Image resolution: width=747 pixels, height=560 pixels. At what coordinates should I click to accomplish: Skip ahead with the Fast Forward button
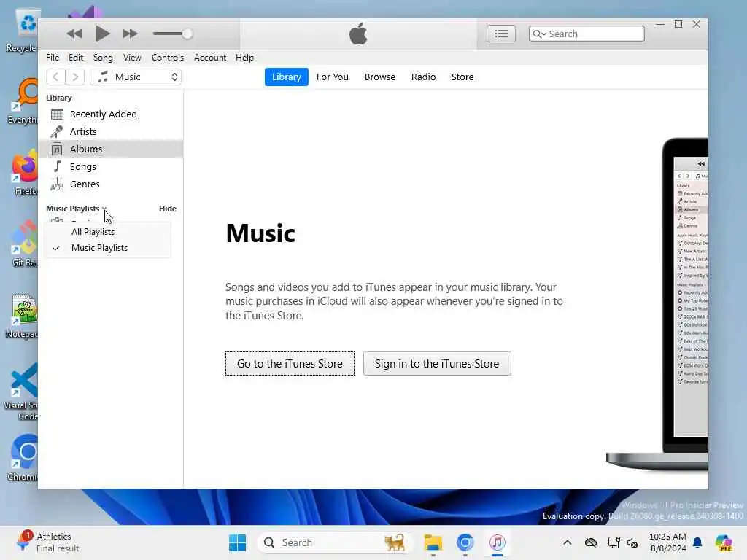tap(130, 34)
